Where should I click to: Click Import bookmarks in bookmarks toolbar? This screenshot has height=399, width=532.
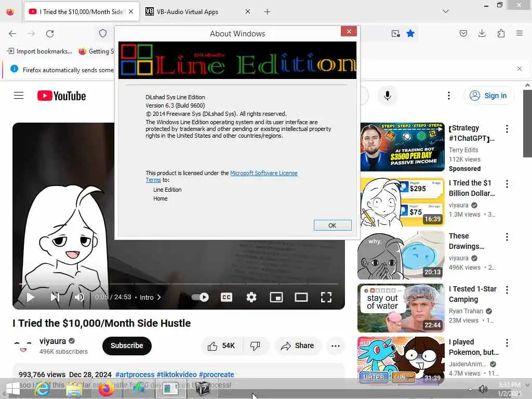click(40, 51)
